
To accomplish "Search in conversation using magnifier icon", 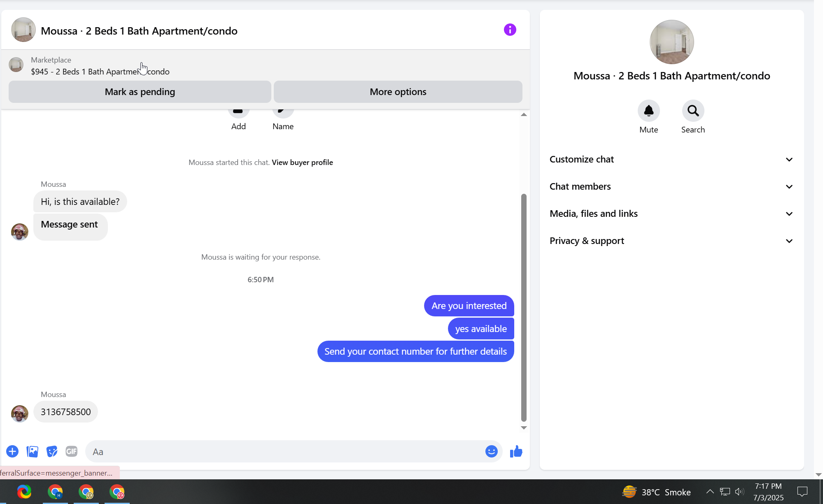I will (693, 111).
